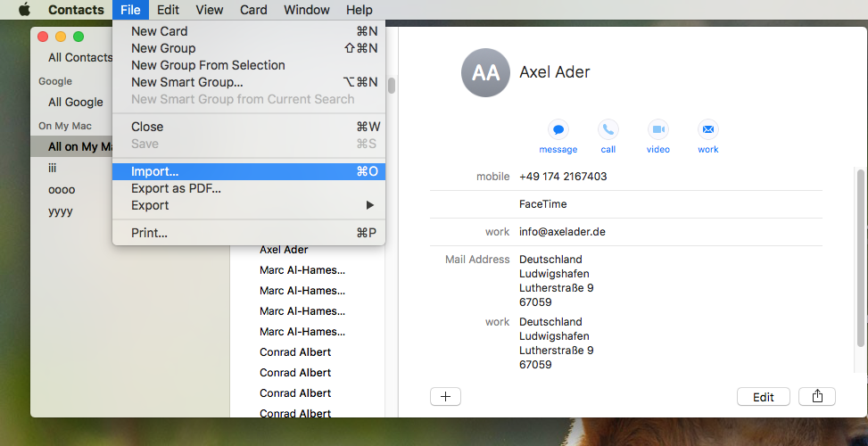Click the message icon for Axel Ader
This screenshot has height=446, width=868.
click(558, 129)
